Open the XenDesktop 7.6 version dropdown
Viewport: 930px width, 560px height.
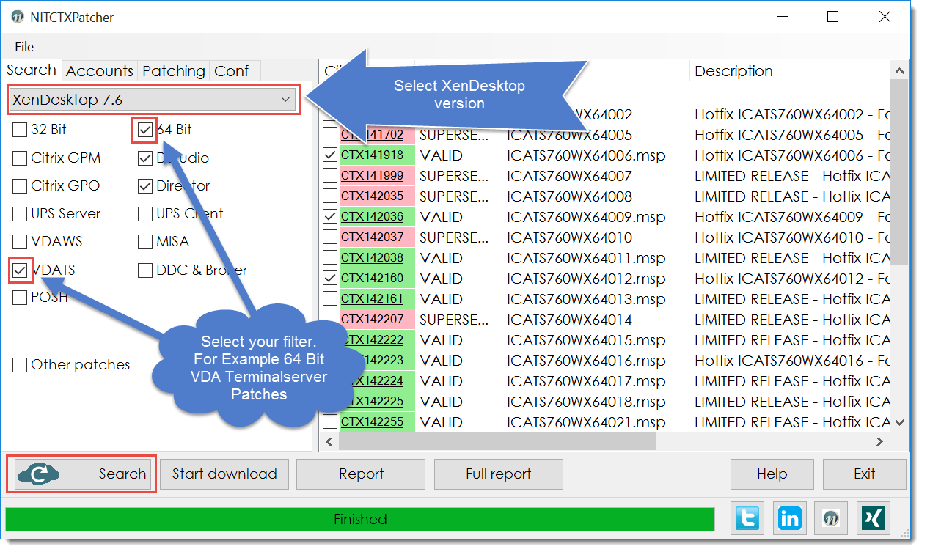(x=152, y=100)
